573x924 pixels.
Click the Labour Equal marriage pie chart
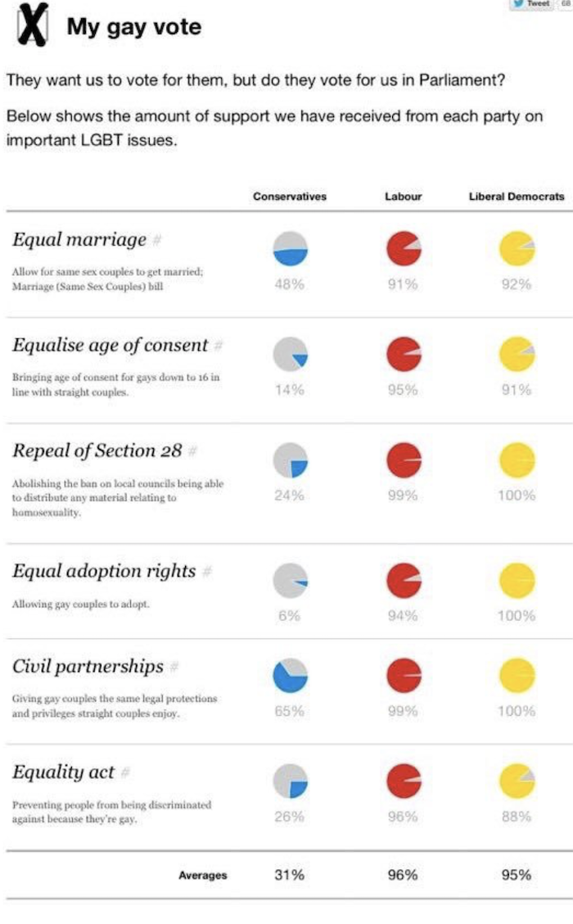(404, 247)
